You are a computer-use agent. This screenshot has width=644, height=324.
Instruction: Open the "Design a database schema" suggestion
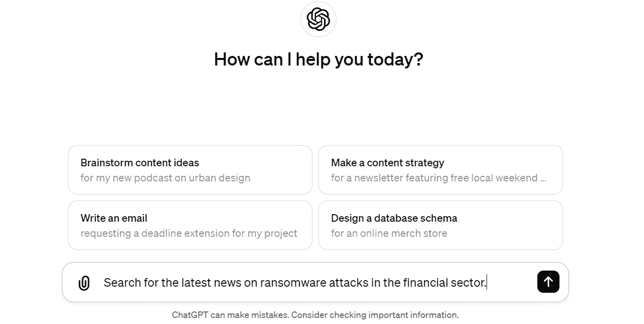pos(441,225)
